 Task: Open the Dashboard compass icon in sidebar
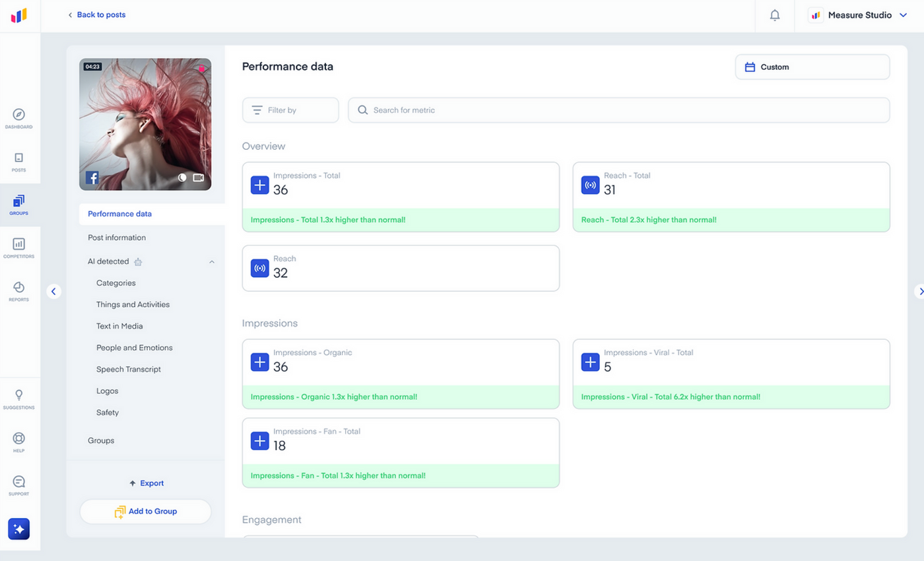click(x=19, y=114)
